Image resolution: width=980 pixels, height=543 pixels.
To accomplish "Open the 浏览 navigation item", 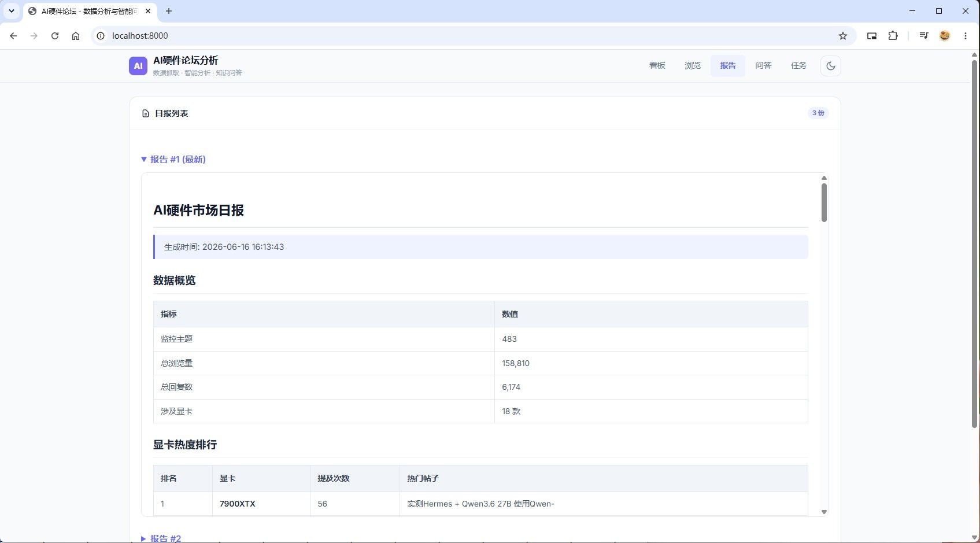I will coord(693,66).
